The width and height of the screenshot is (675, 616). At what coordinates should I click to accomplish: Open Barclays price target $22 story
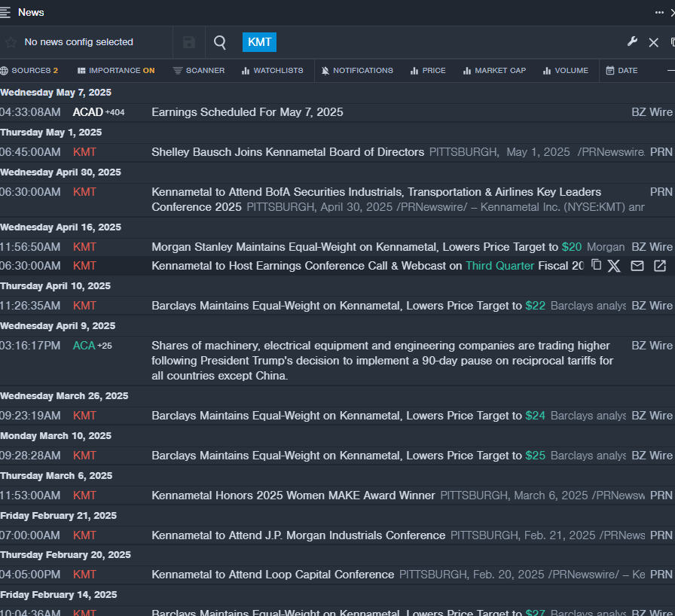348,306
